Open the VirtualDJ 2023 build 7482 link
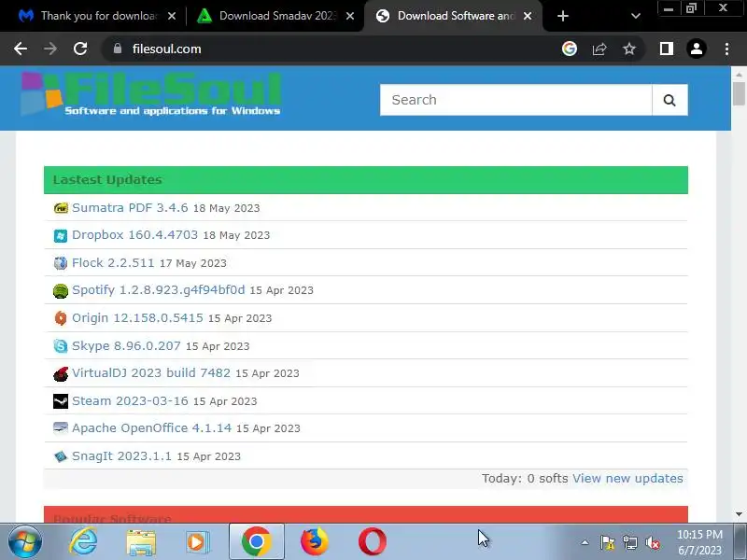 click(151, 372)
